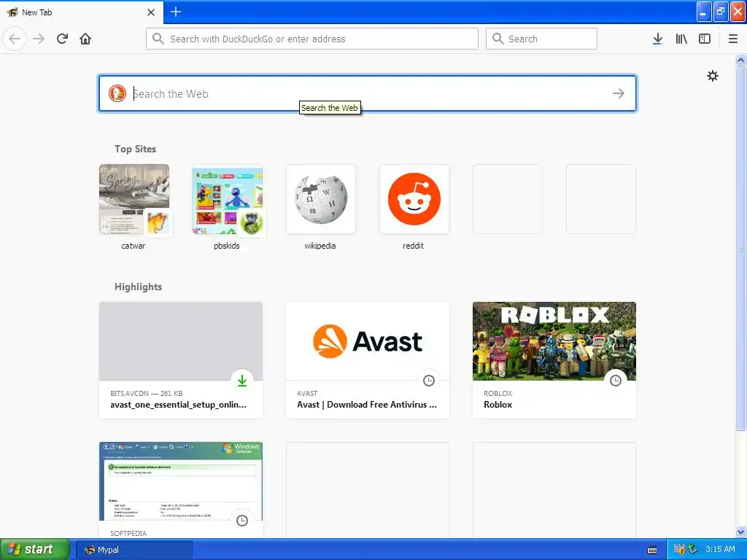The height and width of the screenshot is (560, 747).
Task: Click page scrollbar down arrow
Action: (741, 532)
